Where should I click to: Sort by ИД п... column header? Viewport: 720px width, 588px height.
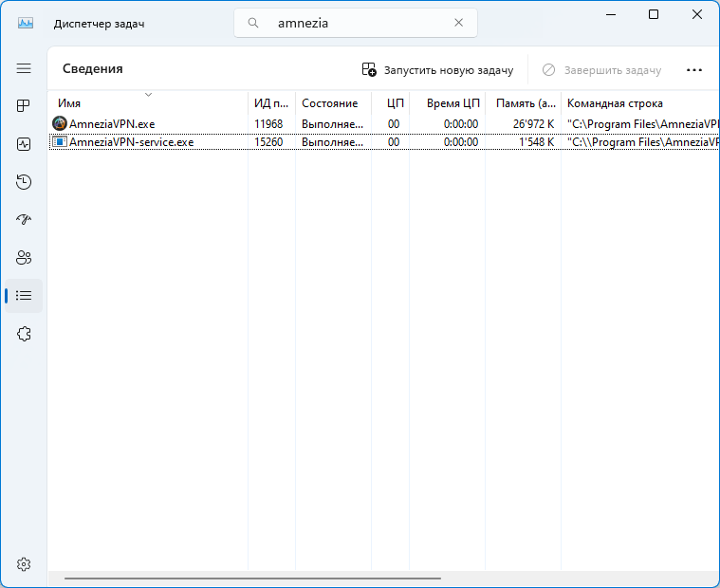[x=270, y=103]
